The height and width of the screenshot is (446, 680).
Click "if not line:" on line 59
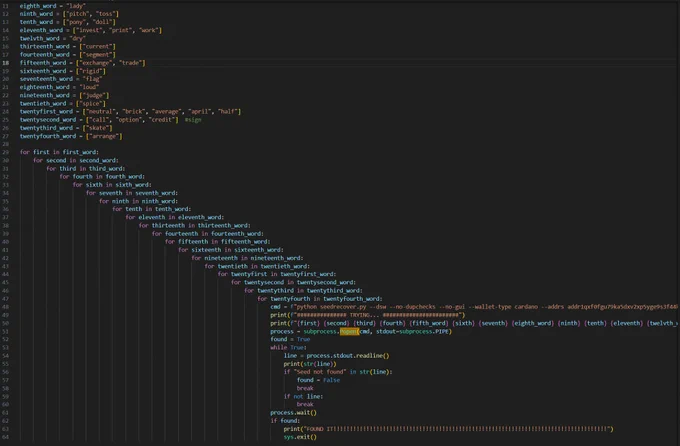pos(303,397)
